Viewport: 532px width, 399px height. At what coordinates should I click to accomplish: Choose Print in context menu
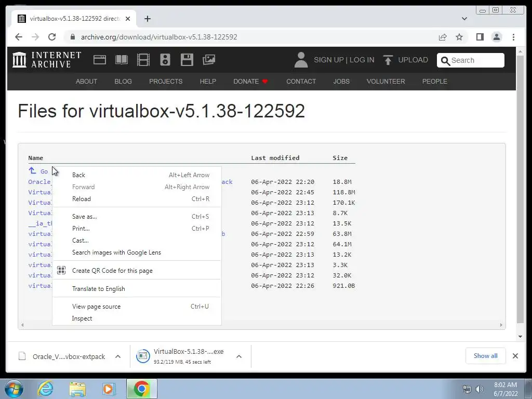pos(137,229)
